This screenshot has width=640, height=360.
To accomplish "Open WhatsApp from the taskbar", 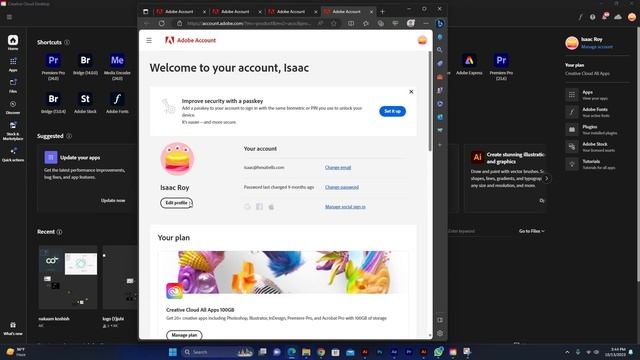I will tap(438, 351).
